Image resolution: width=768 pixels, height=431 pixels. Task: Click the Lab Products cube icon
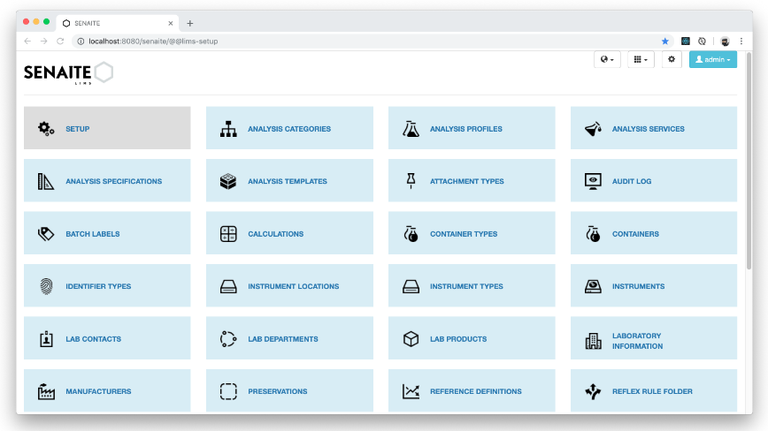point(410,339)
